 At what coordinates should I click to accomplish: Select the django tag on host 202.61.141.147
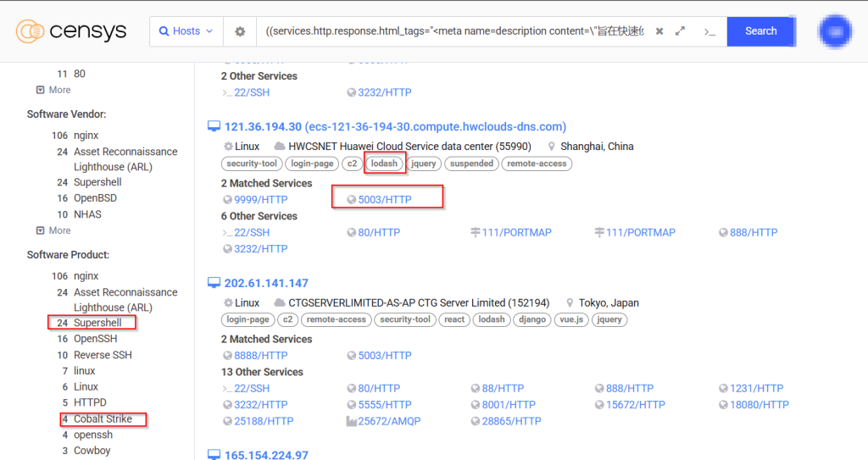(532, 320)
